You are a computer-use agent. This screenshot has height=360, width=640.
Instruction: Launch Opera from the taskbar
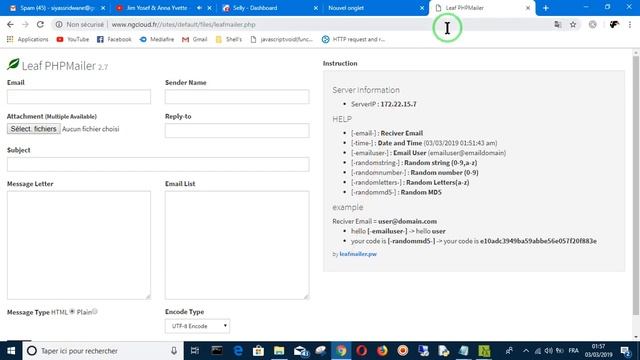point(362,351)
